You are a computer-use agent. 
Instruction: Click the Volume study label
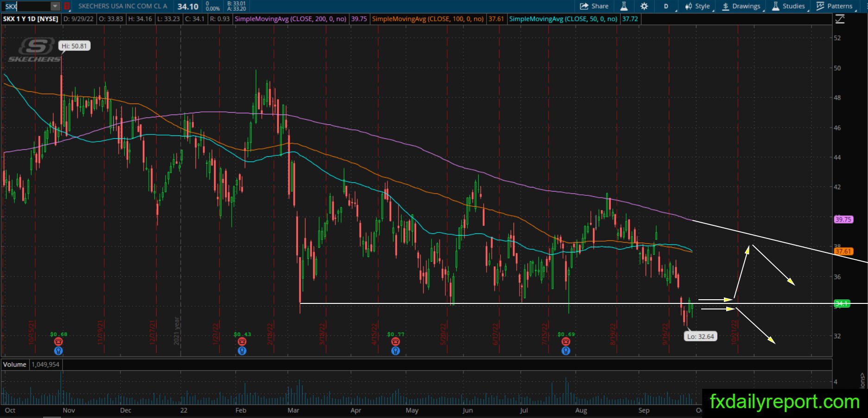tap(15, 365)
